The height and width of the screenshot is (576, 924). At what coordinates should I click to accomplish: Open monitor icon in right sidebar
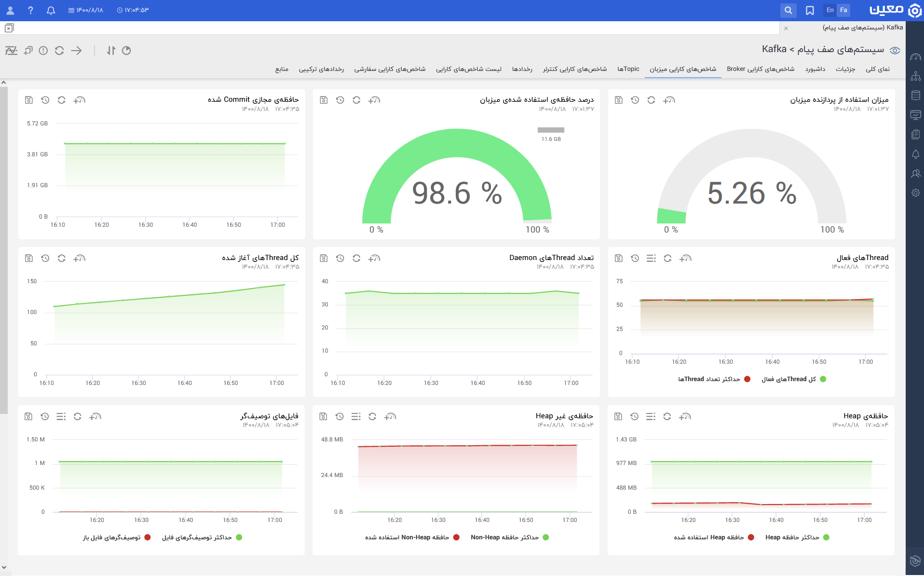click(x=915, y=115)
